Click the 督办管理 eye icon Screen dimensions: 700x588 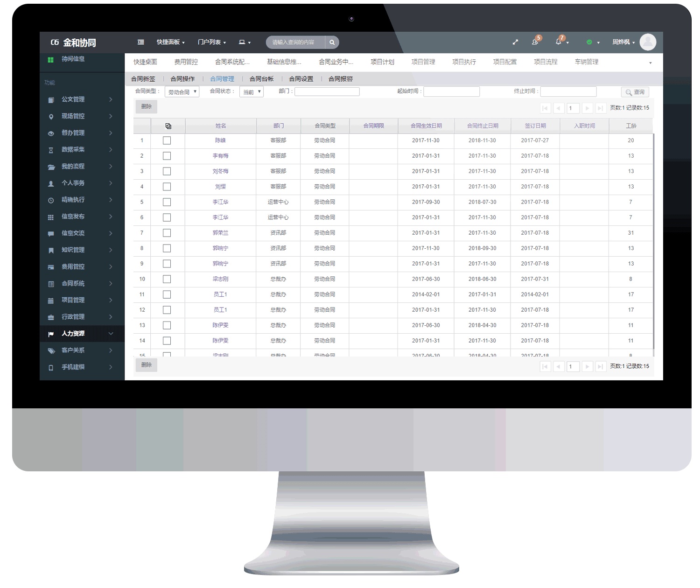(51, 133)
